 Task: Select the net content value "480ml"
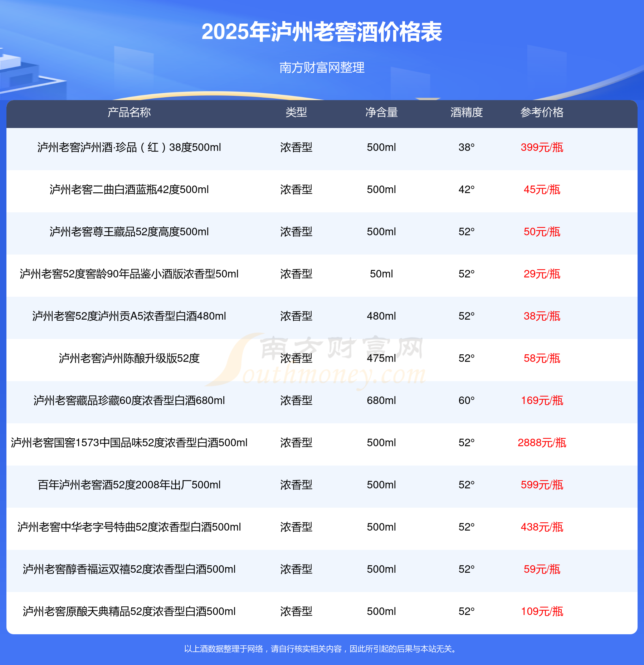(381, 316)
